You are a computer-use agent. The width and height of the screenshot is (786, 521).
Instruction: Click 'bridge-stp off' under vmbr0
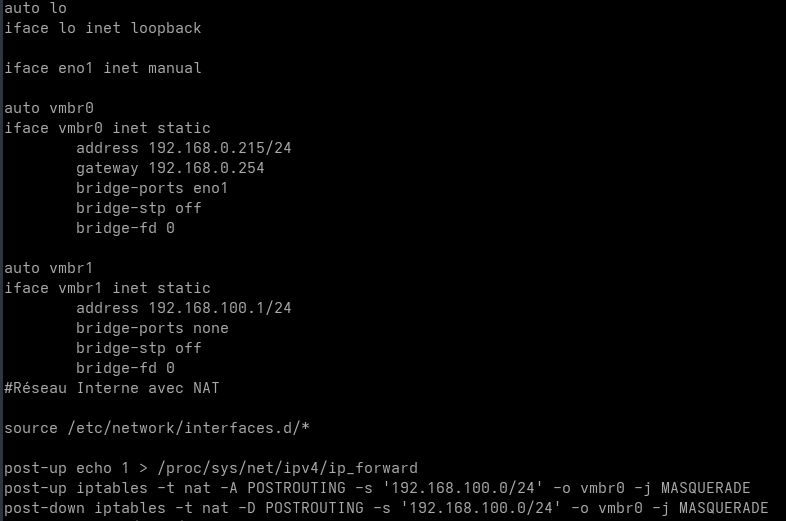(138, 208)
